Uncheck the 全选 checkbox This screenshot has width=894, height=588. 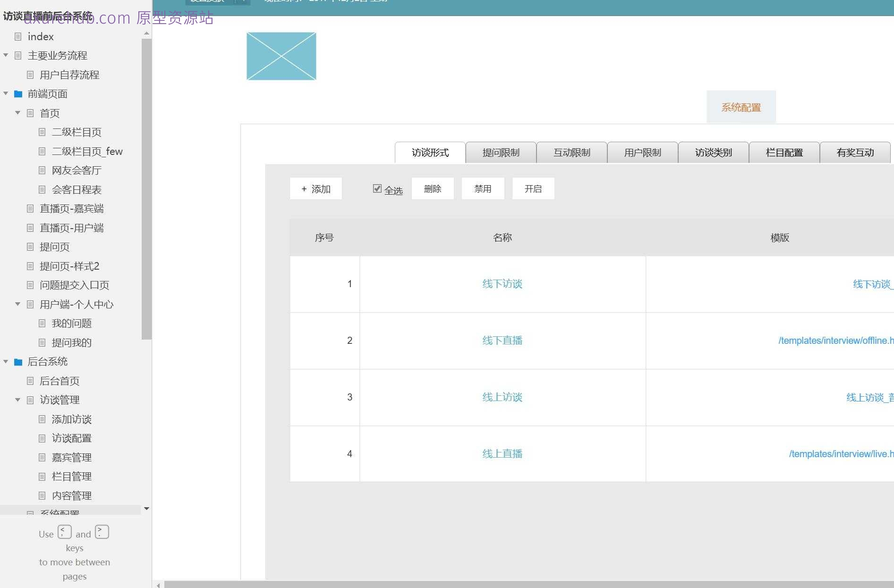click(x=376, y=188)
